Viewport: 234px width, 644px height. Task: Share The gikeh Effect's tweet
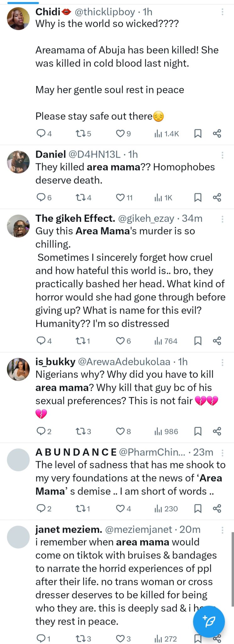click(x=217, y=341)
